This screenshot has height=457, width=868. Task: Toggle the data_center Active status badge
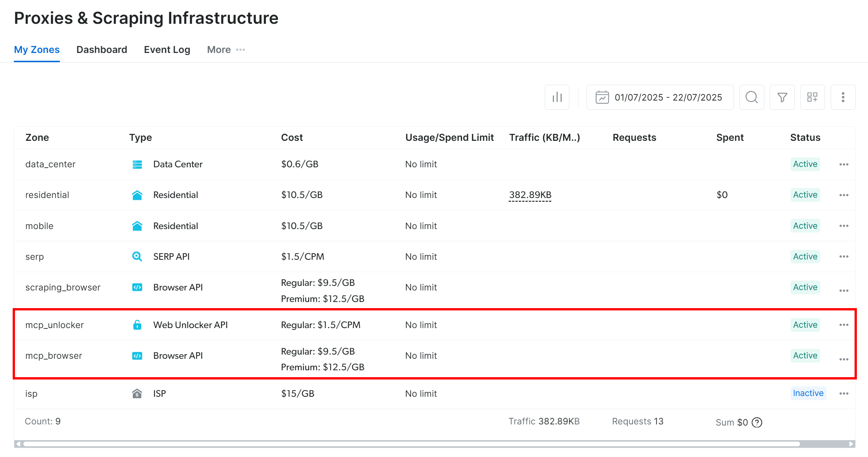click(805, 164)
